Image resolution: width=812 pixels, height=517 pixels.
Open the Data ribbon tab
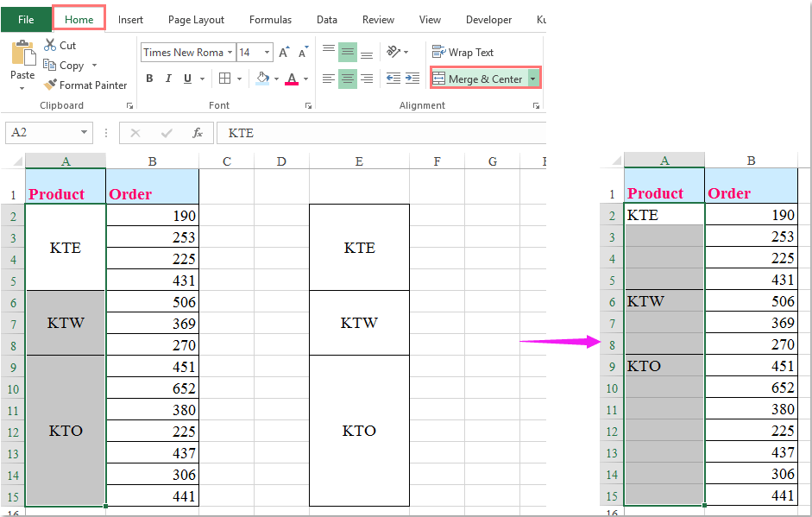(x=326, y=19)
